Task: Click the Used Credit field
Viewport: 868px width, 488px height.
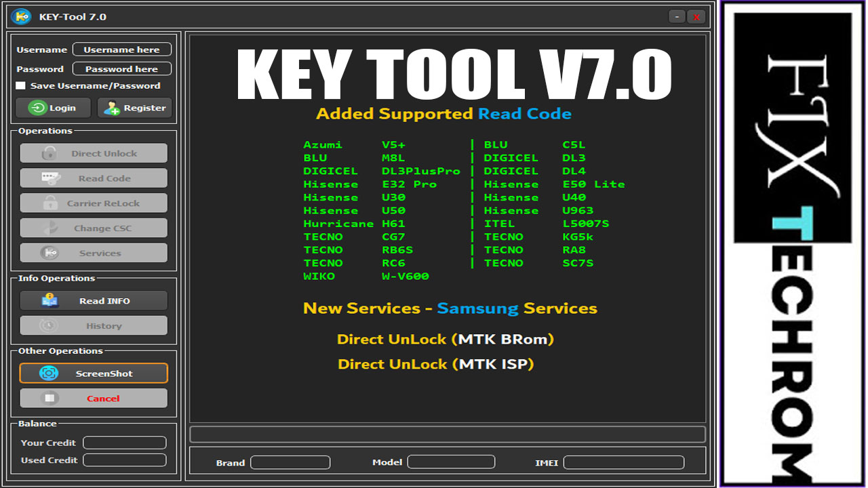Action: [x=125, y=460]
